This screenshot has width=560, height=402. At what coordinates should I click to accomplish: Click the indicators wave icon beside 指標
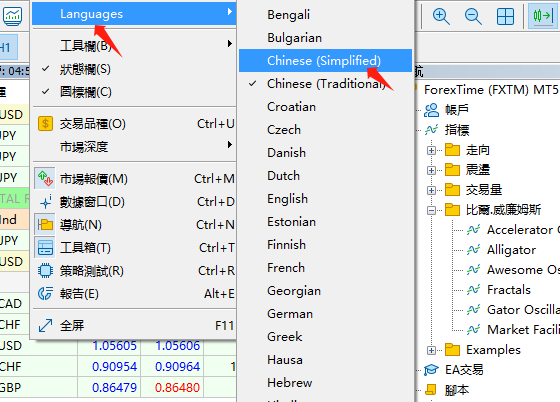click(x=431, y=130)
